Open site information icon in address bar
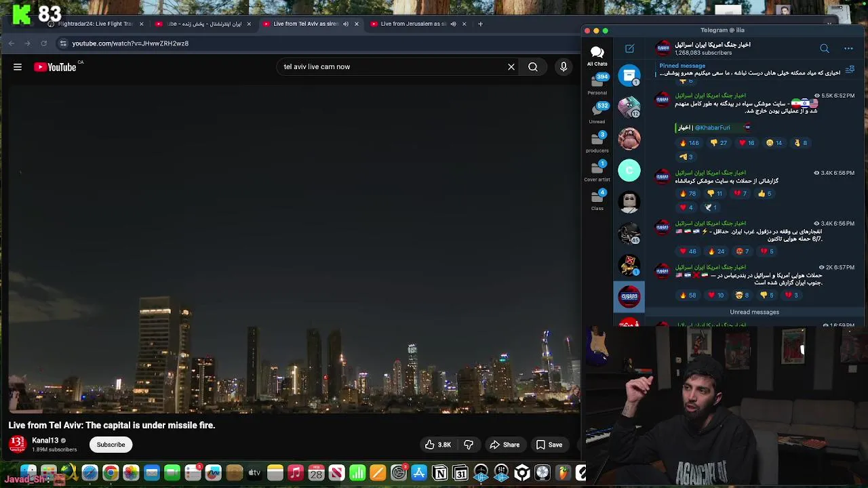The width and height of the screenshot is (868, 488). tap(63, 43)
